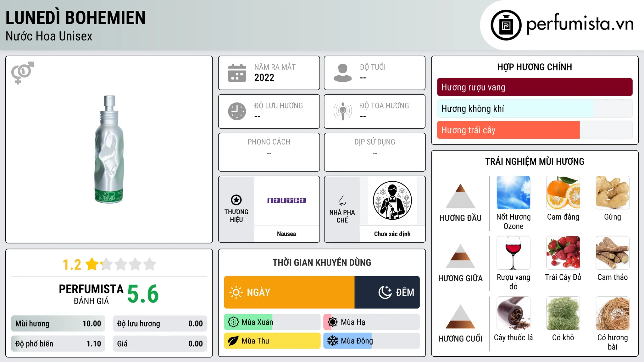Select the Hương không khí accord bar
This screenshot has width=644, height=362.
[535, 108]
